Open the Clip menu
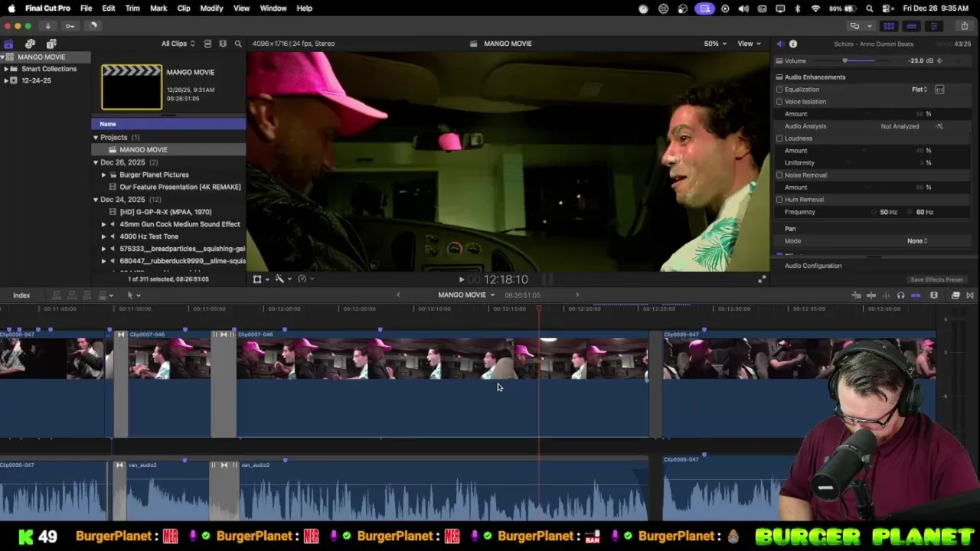Screen dimensions: 980x551 pos(184,8)
